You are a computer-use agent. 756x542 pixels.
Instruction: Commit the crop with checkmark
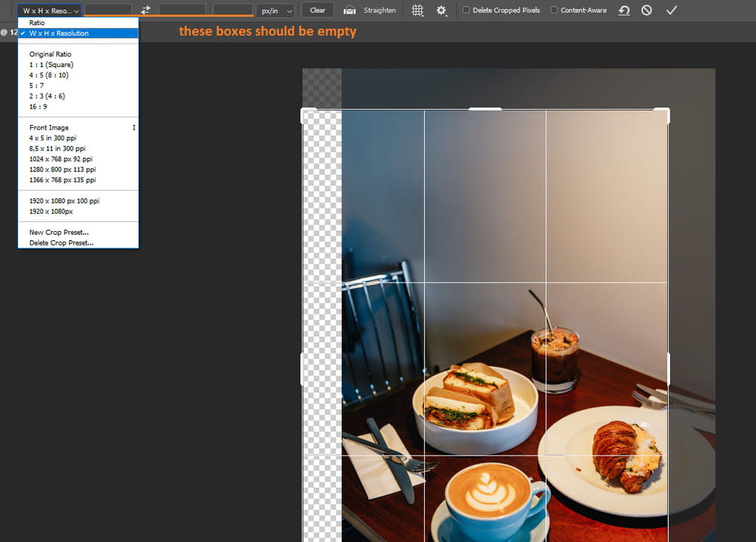coord(671,10)
